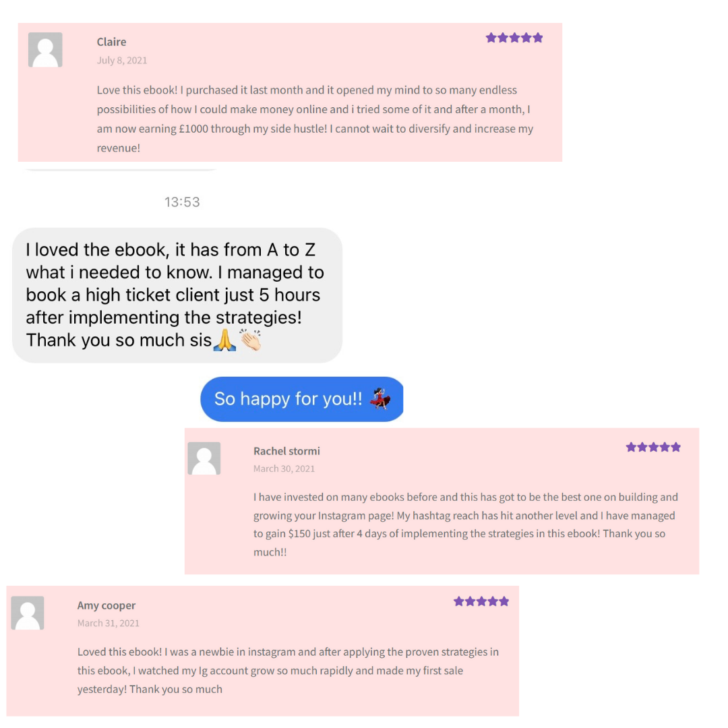This screenshot has width=728, height=728.
Task: Click the dancing woman emoji
Action: coord(381,399)
